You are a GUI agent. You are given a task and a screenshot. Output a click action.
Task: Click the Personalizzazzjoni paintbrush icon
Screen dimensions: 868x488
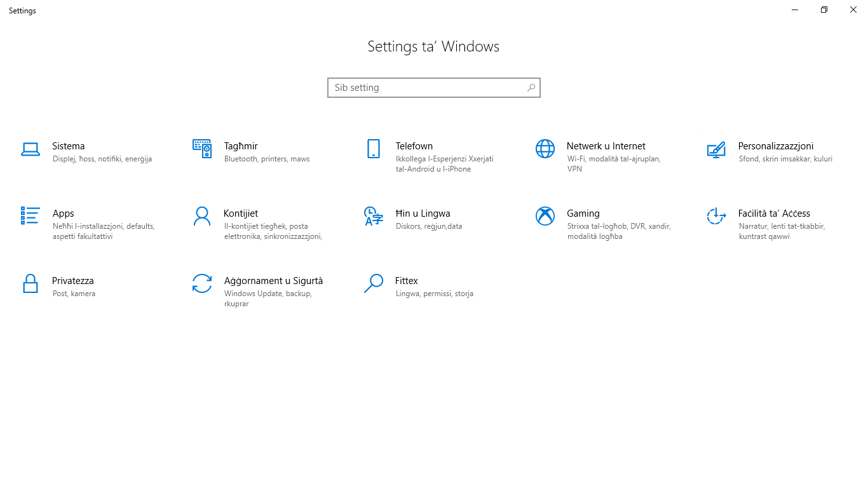(716, 149)
